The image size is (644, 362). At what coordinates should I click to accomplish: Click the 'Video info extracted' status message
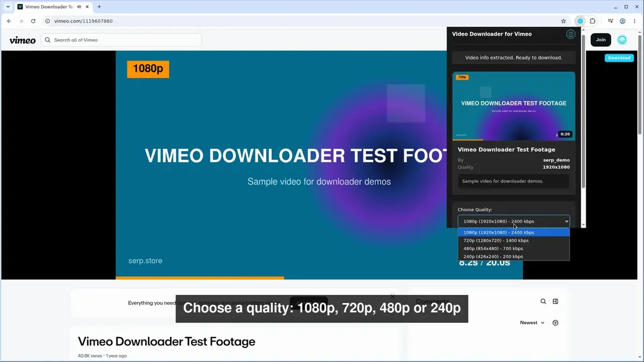[514, 57]
